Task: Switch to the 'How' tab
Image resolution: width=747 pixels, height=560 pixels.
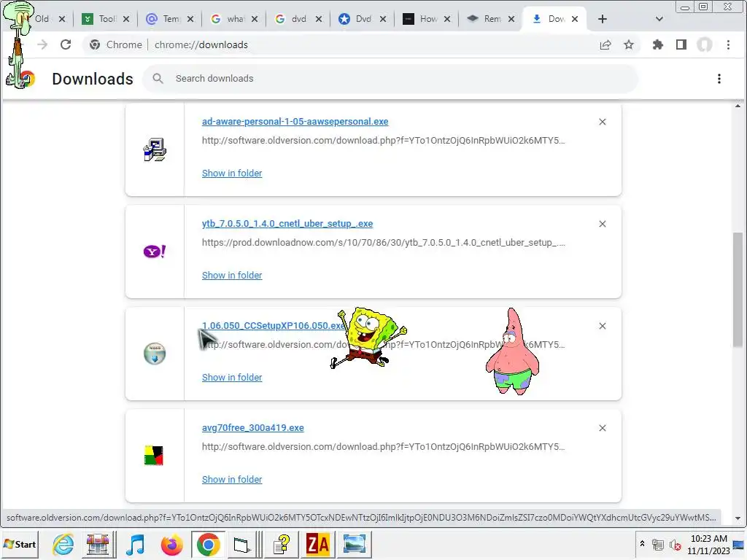Action: [421, 19]
